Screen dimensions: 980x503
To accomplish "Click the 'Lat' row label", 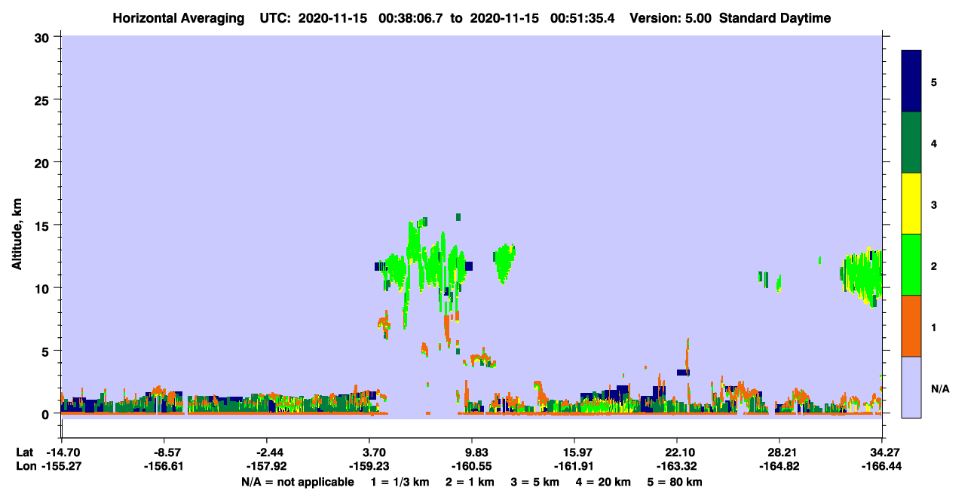I will [x=24, y=452].
